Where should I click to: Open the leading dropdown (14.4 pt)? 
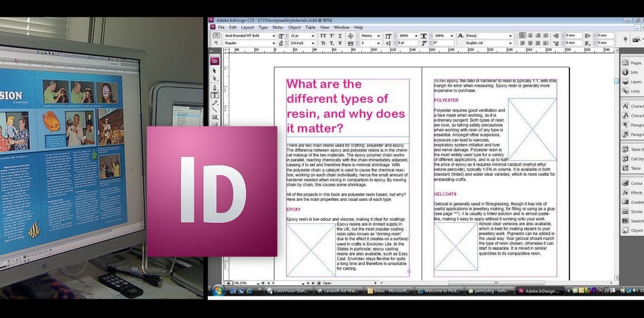point(313,43)
